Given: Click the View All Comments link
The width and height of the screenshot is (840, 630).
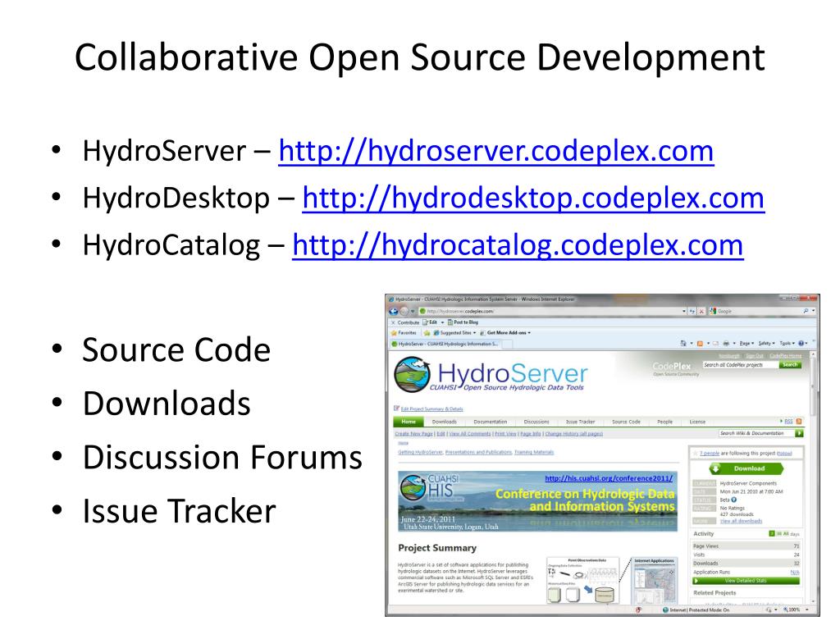Looking at the screenshot, I should 470,434.
